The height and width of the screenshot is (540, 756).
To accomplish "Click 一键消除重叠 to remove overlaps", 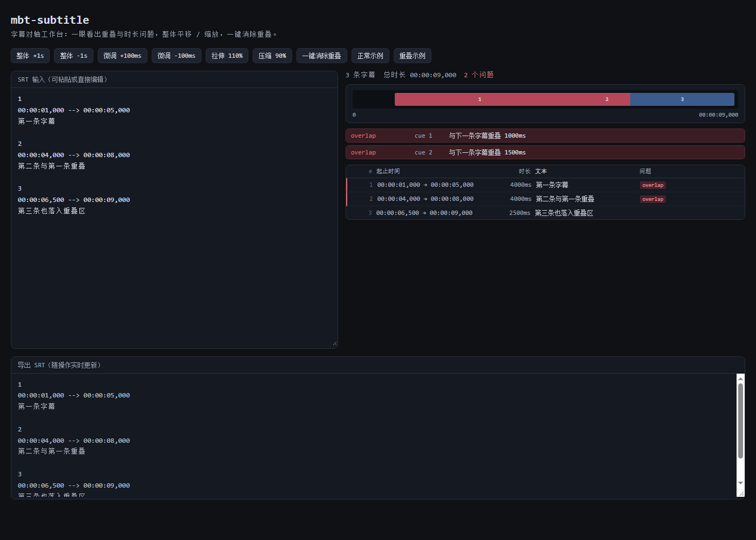I will coord(322,56).
